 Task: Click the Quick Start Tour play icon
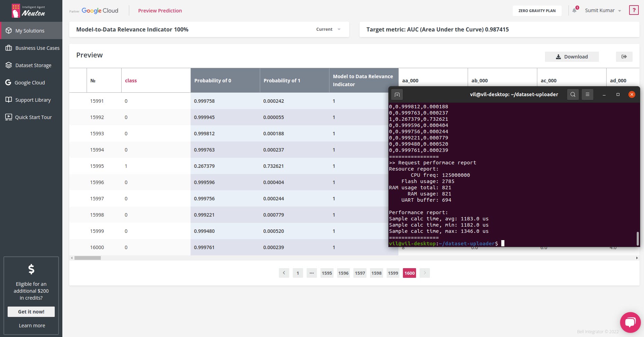coord(9,117)
